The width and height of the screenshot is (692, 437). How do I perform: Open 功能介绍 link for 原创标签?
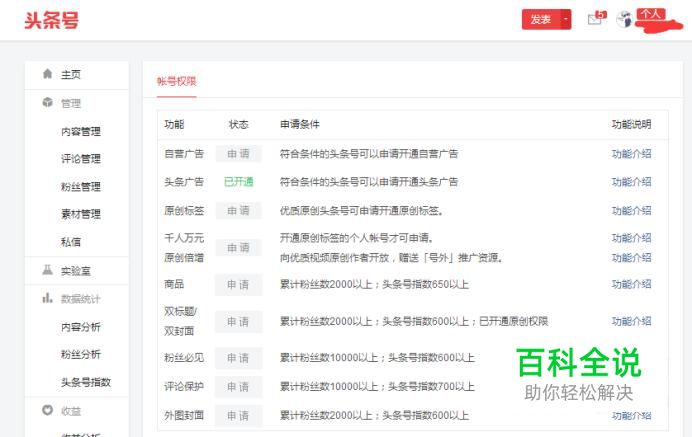point(632,211)
